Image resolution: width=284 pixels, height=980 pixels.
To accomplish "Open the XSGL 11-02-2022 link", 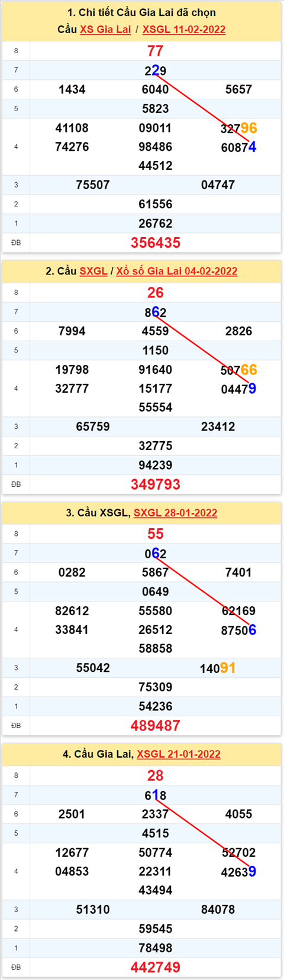I will (x=184, y=30).
